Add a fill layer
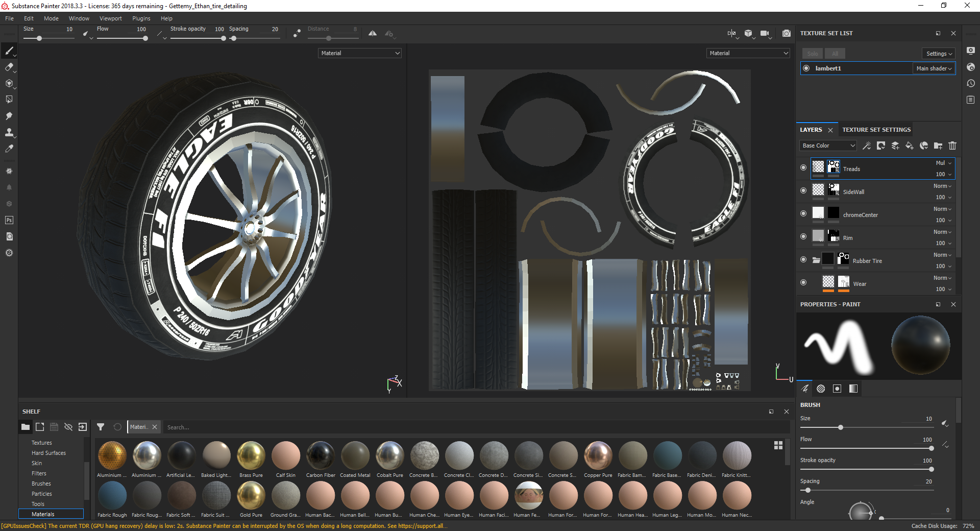 (910, 146)
